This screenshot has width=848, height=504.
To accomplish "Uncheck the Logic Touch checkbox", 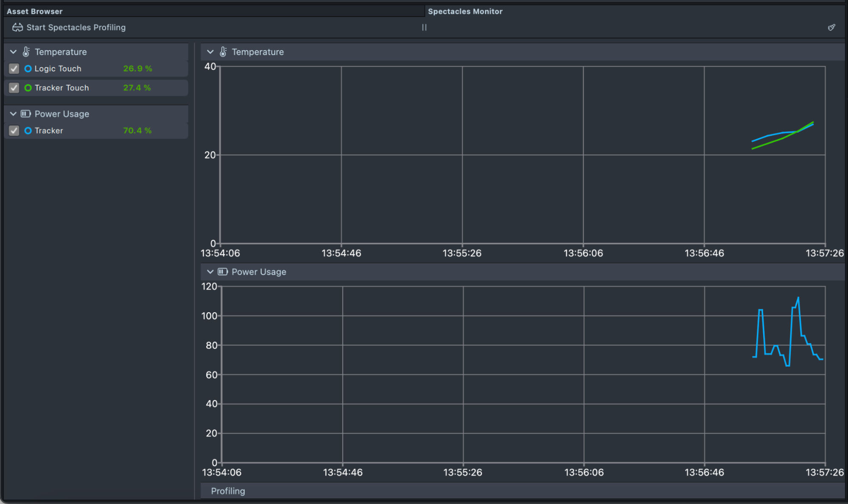I will coord(14,69).
